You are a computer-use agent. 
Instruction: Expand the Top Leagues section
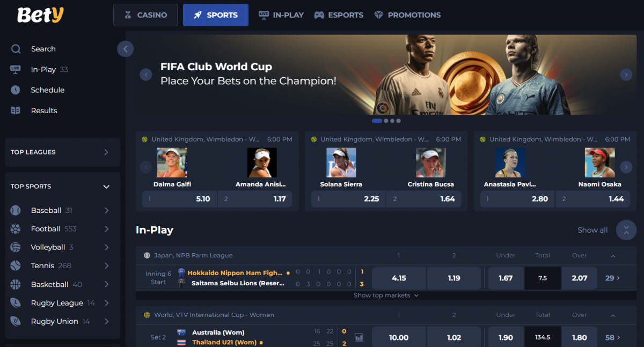pyautogui.click(x=106, y=152)
